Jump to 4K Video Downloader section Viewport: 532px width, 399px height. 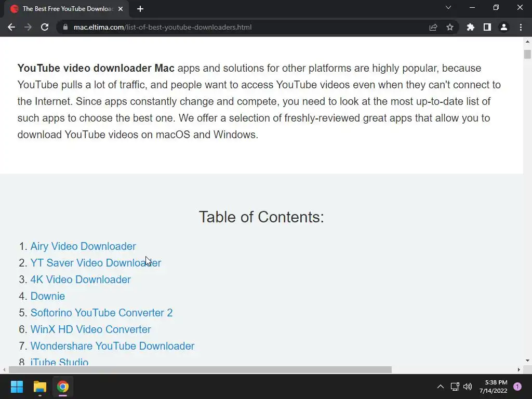pyautogui.click(x=81, y=280)
